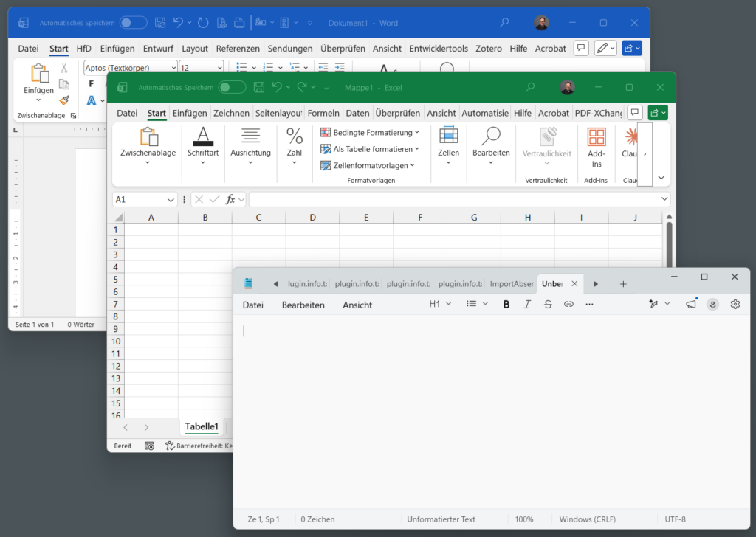Click the Search magnifier in Word title bar
Viewport: 756px width, 537px height.
pos(504,23)
